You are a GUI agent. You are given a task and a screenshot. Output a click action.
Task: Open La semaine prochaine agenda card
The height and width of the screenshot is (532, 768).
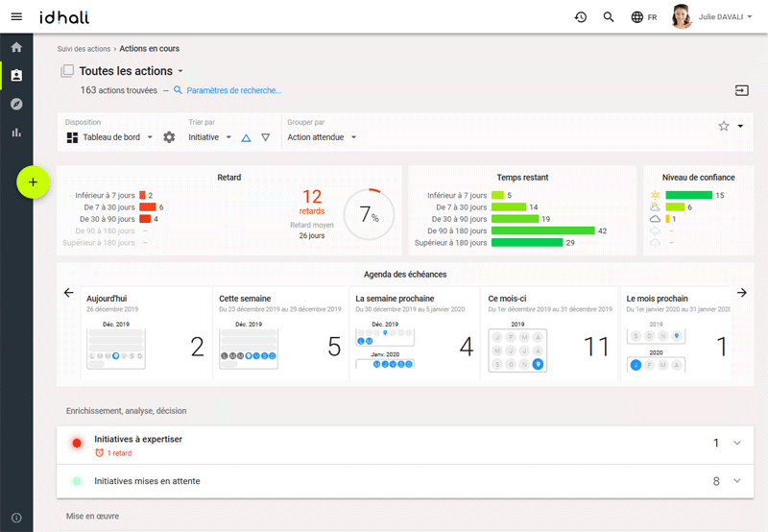coord(415,333)
